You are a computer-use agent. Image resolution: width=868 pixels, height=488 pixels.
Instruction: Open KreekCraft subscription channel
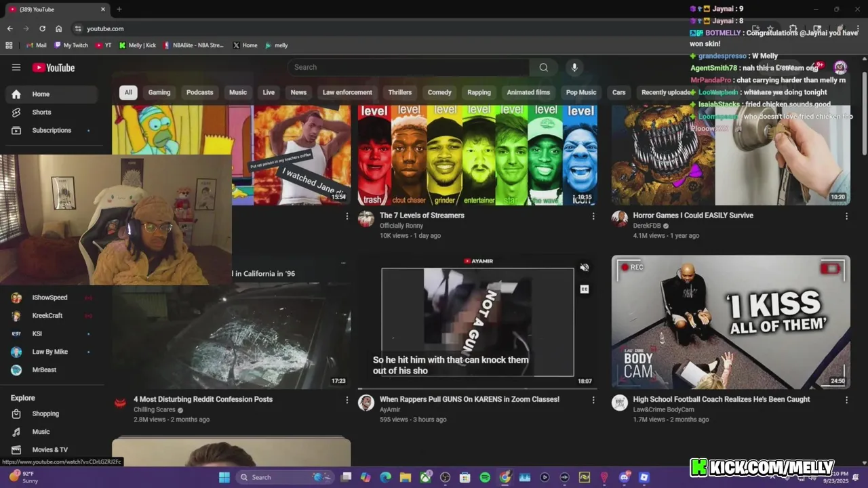(53, 316)
